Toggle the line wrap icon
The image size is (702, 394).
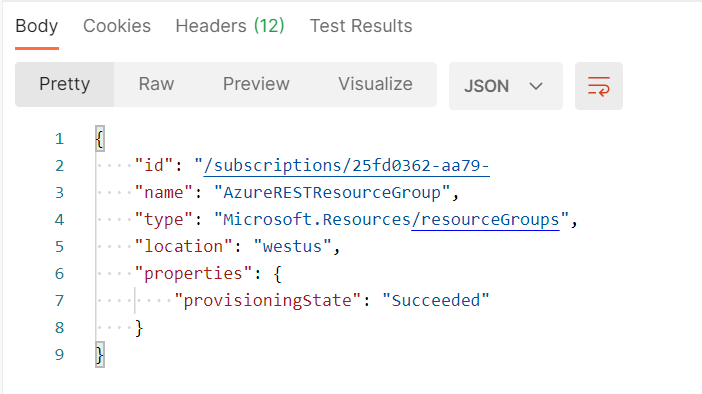[599, 86]
